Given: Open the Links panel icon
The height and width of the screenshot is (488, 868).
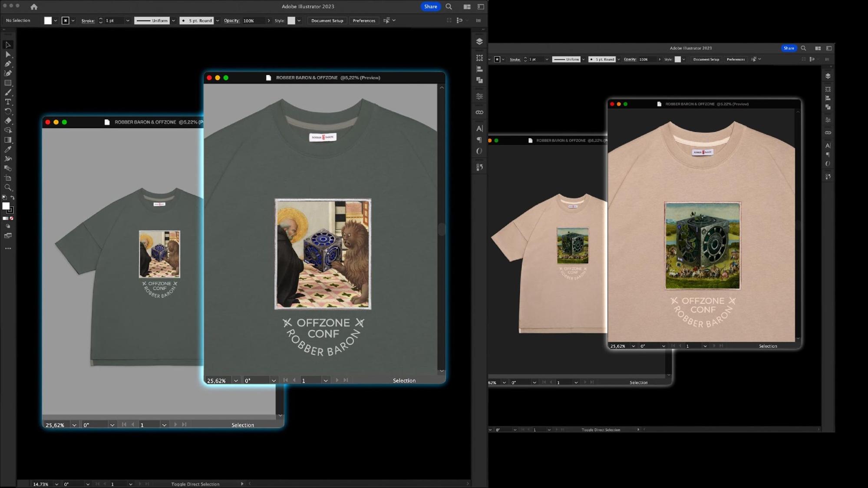Looking at the screenshot, I should tap(479, 112).
